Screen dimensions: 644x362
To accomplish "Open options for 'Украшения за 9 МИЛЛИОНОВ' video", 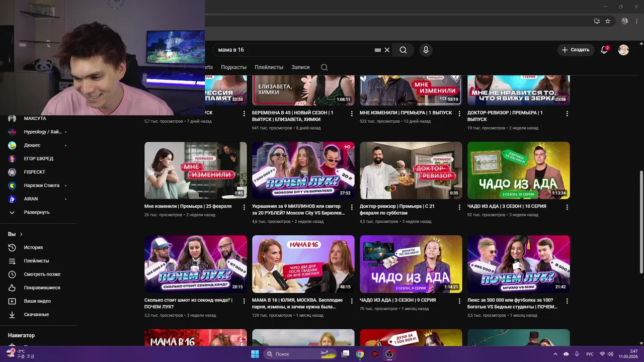I will pos(352,207).
